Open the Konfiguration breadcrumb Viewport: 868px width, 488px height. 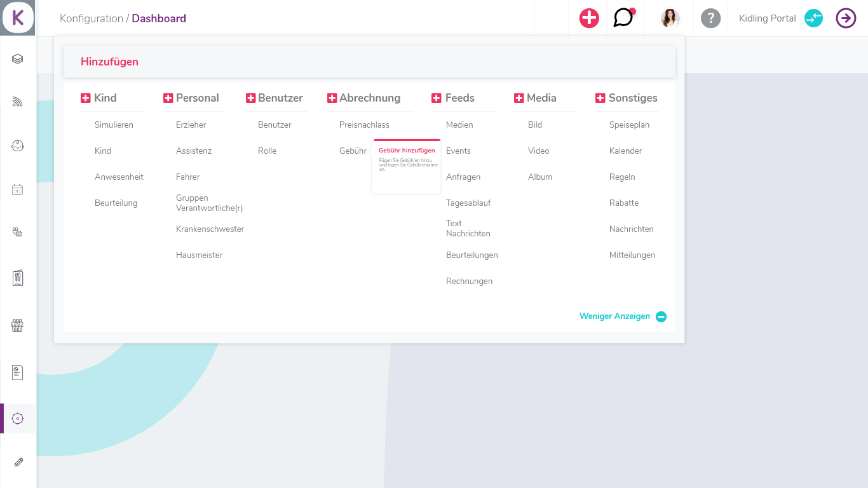coord(92,18)
